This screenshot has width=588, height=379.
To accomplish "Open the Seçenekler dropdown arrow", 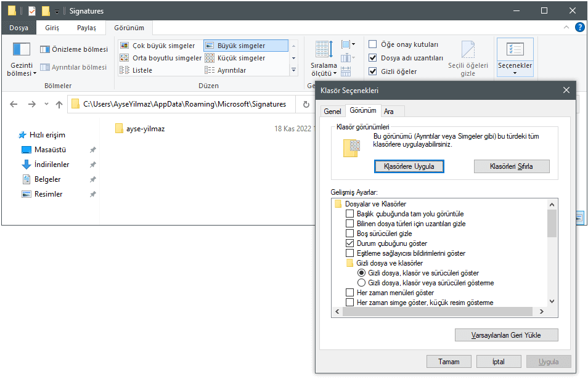I will coord(515,73).
